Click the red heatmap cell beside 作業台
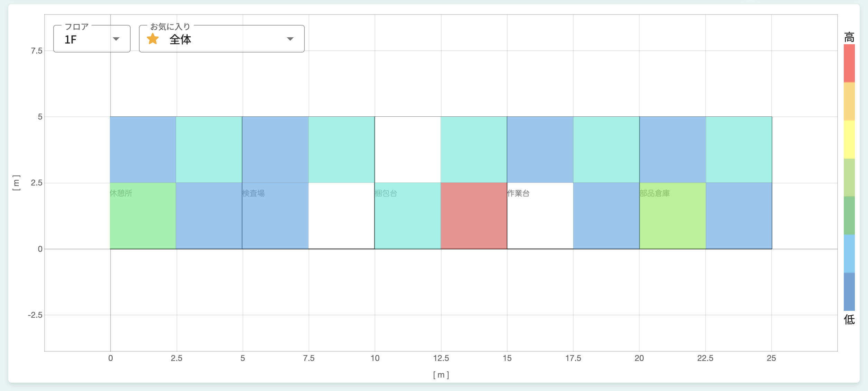The width and height of the screenshot is (868, 391). pos(474,216)
